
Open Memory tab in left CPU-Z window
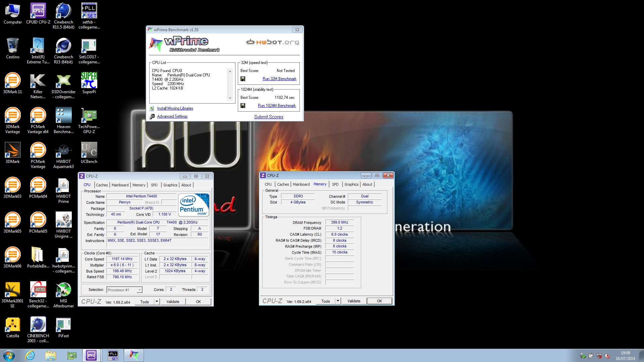(x=139, y=185)
